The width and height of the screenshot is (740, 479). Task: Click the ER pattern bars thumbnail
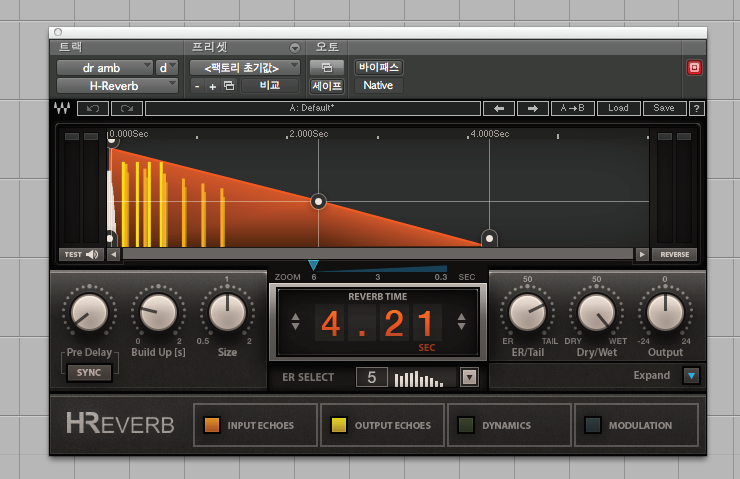420,378
